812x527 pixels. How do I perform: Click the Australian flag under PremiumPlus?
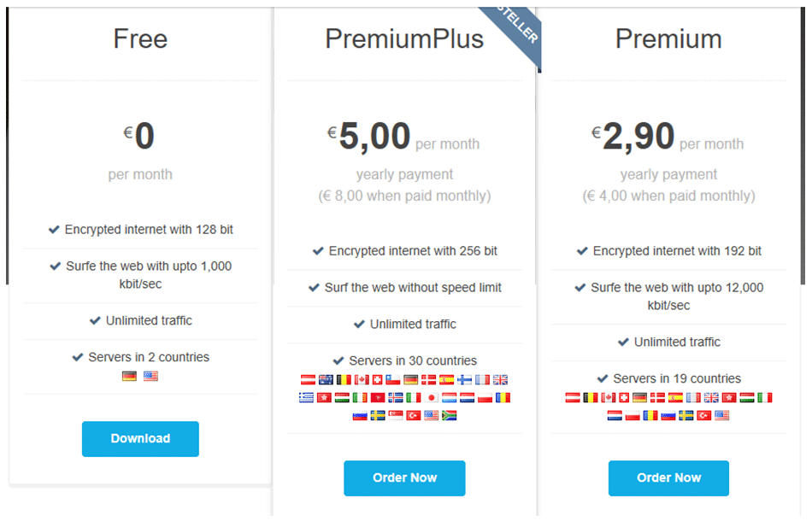[x=326, y=380]
